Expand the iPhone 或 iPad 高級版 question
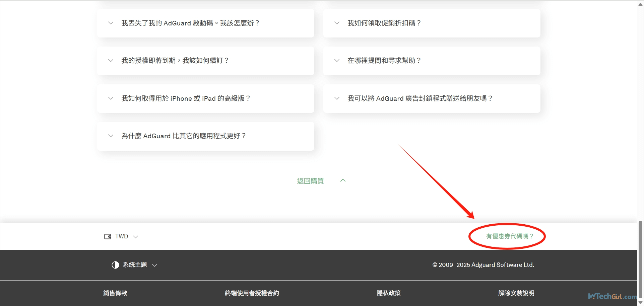Image resolution: width=644 pixels, height=306 pixels. [x=186, y=98]
